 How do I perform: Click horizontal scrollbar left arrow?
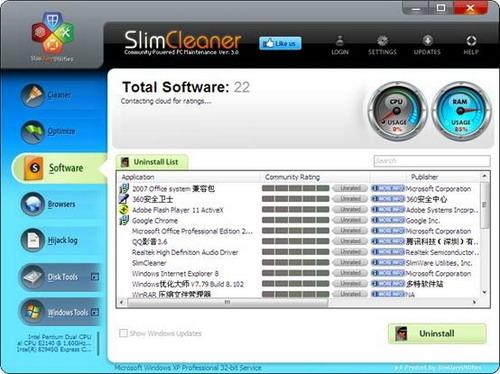121,302
